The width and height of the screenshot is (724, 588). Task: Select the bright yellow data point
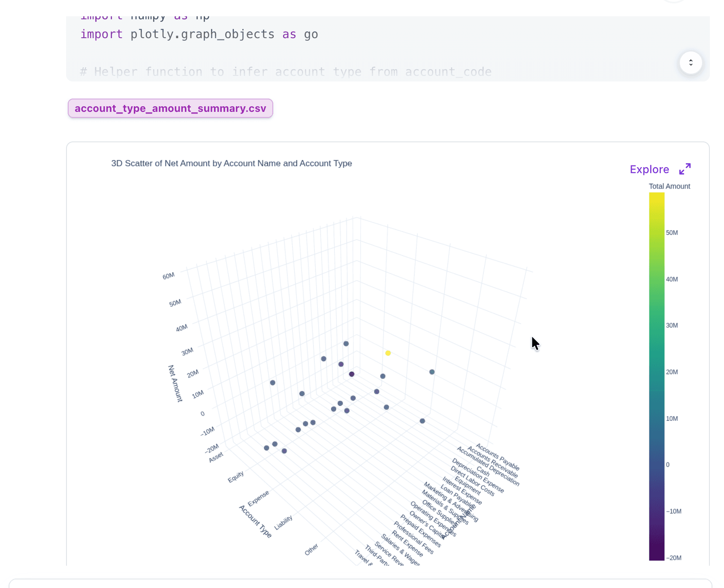(388, 353)
